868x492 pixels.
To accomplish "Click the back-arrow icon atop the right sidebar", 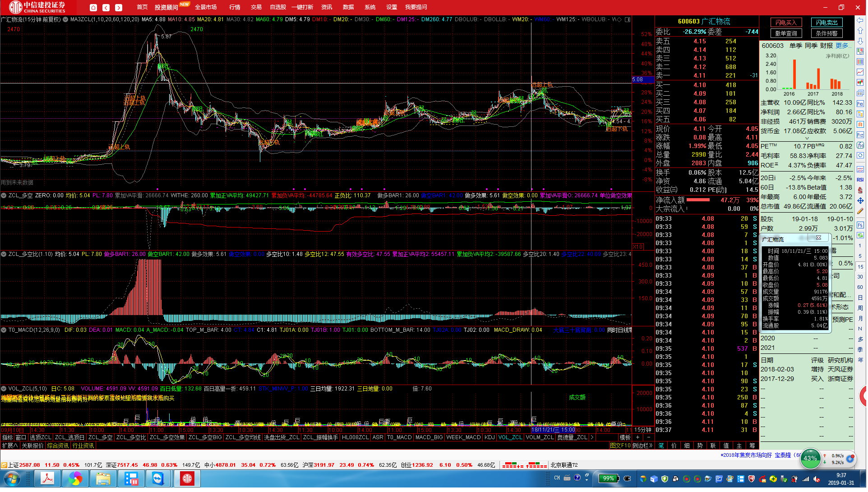I will (860, 20).
